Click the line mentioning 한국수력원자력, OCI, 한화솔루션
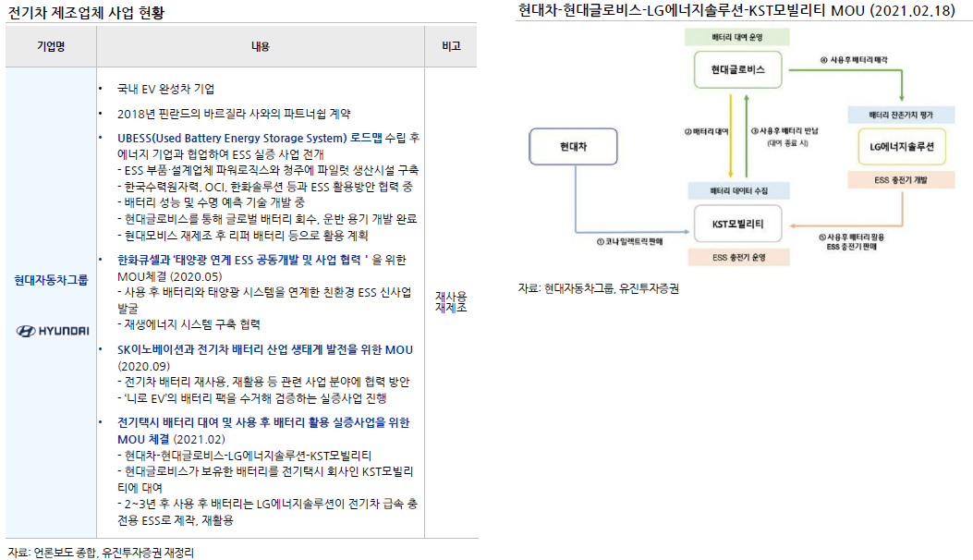 [265, 187]
